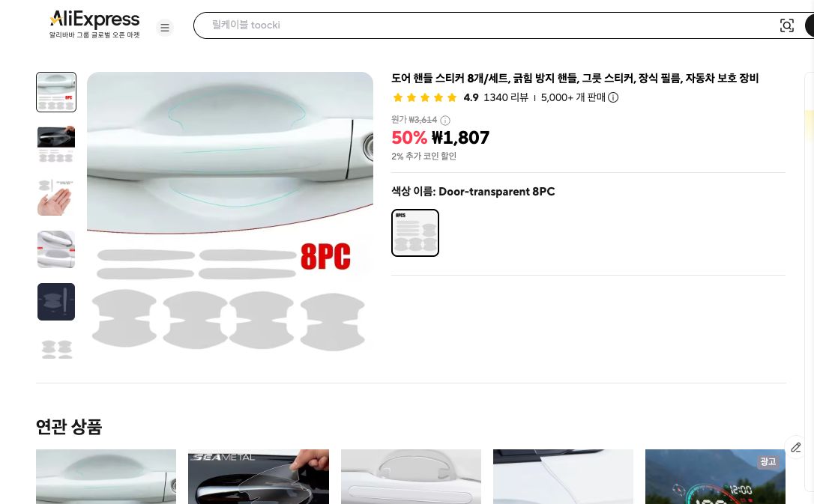Open the 1340 리뷰 reviews link
Viewport: 814px width, 504px height.
(506, 97)
